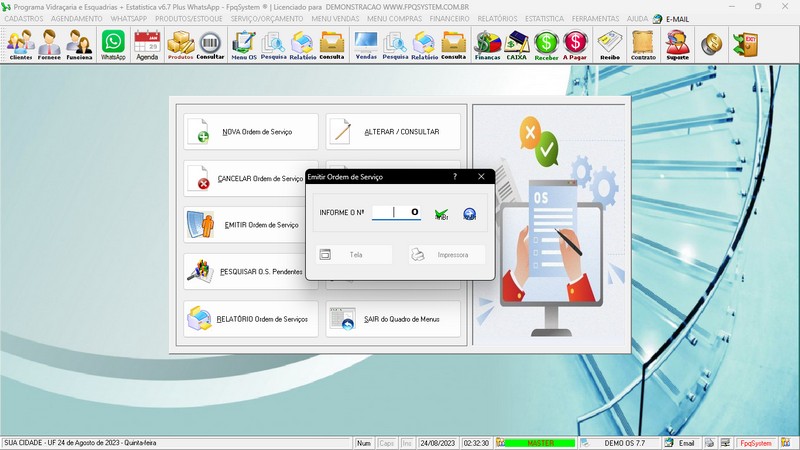Click the exit door toolbar icon
Viewport: 800px width, 450px height.
pyautogui.click(x=745, y=45)
